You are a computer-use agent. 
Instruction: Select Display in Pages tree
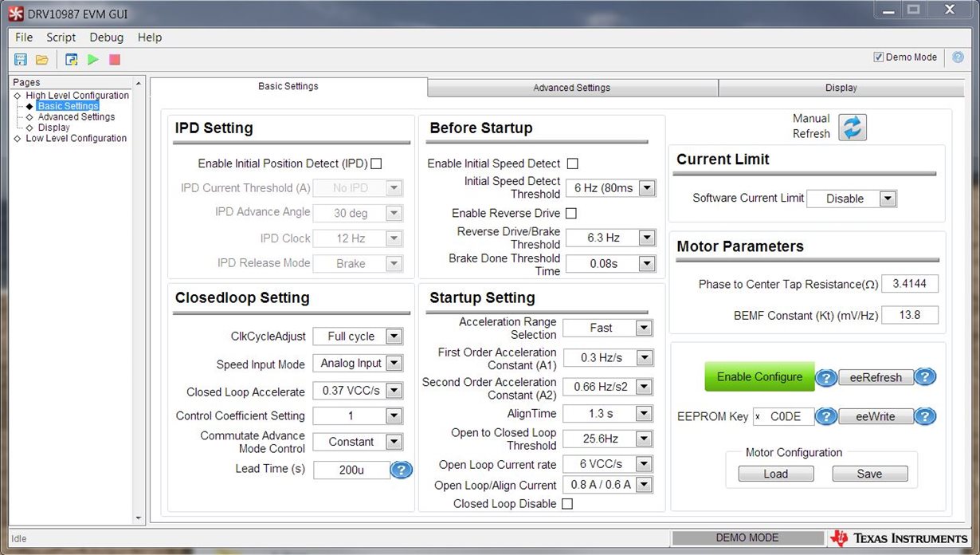[x=54, y=128]
